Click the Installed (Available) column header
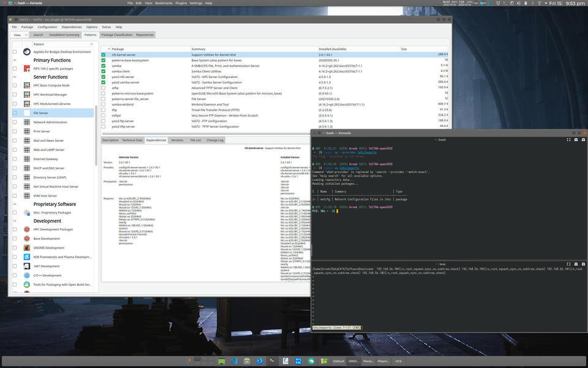This screenshot has width=588, height=368. [359, 49]
